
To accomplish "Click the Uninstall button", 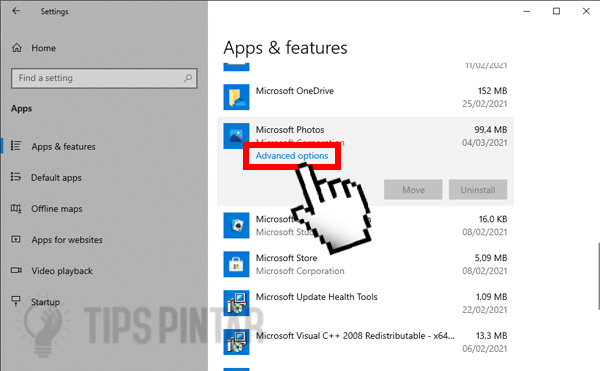I will [x=478, y=190].
